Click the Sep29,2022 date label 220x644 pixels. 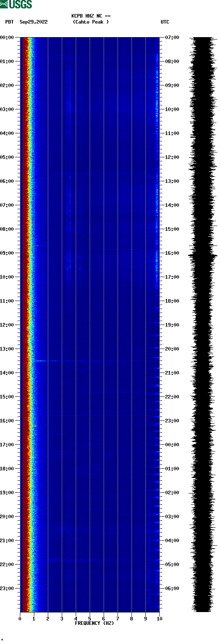pos(33,22)
